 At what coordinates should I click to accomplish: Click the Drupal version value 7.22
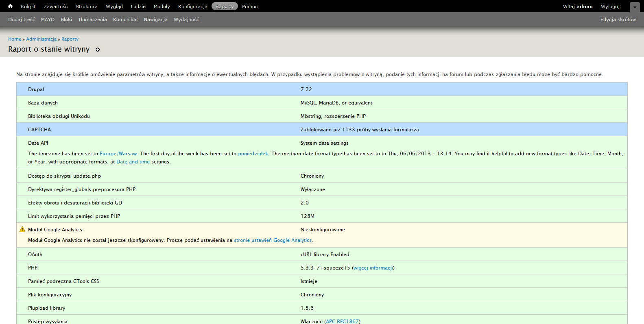(306, 89)
